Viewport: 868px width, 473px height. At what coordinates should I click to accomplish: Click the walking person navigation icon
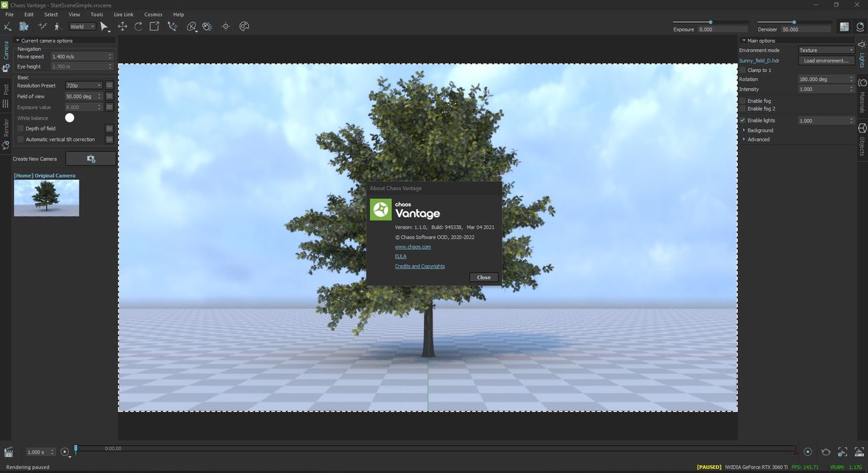tap(57, 27)
